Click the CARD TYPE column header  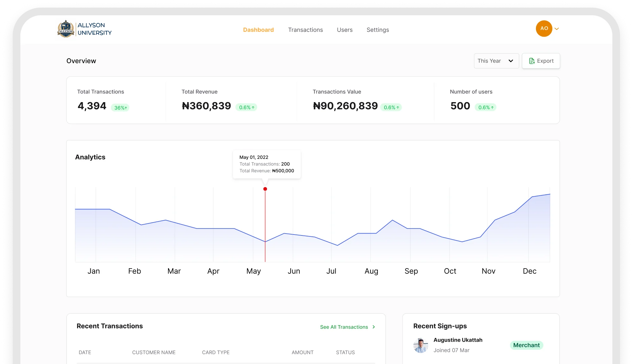click(215, 352)
